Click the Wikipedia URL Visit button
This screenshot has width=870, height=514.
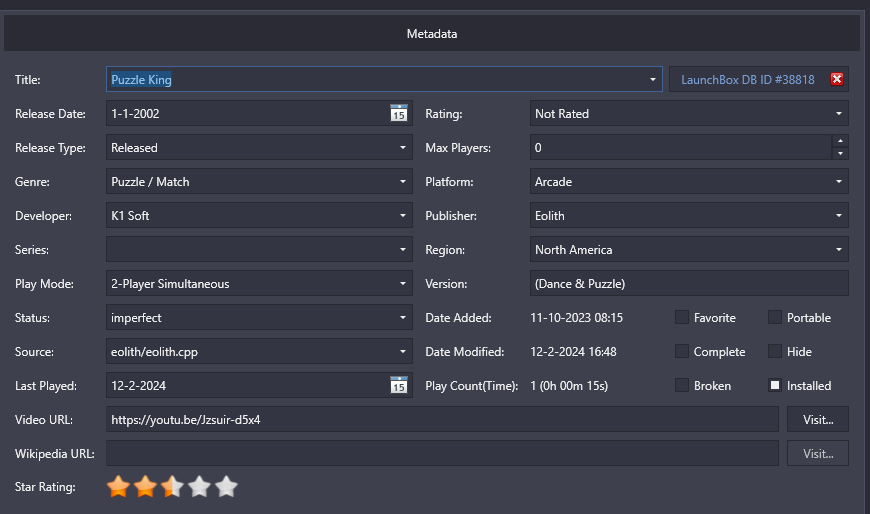pos(818,453)
